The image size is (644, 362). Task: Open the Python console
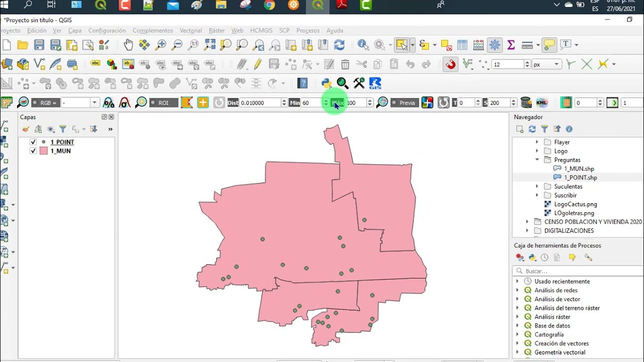(x=326, y=83)
